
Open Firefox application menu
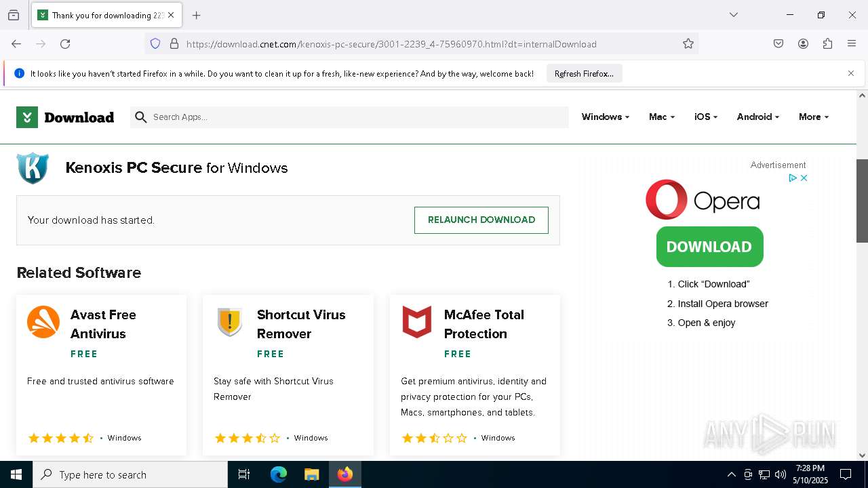pos(852,44)
